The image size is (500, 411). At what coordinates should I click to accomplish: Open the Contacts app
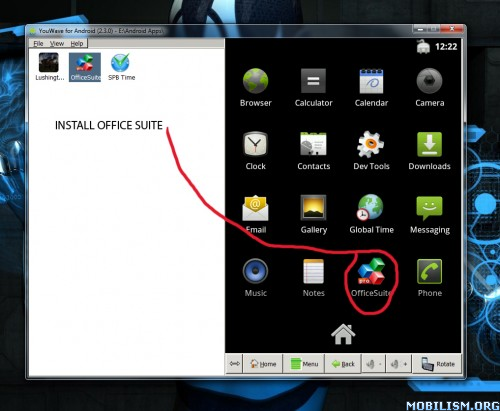[313, 151]
